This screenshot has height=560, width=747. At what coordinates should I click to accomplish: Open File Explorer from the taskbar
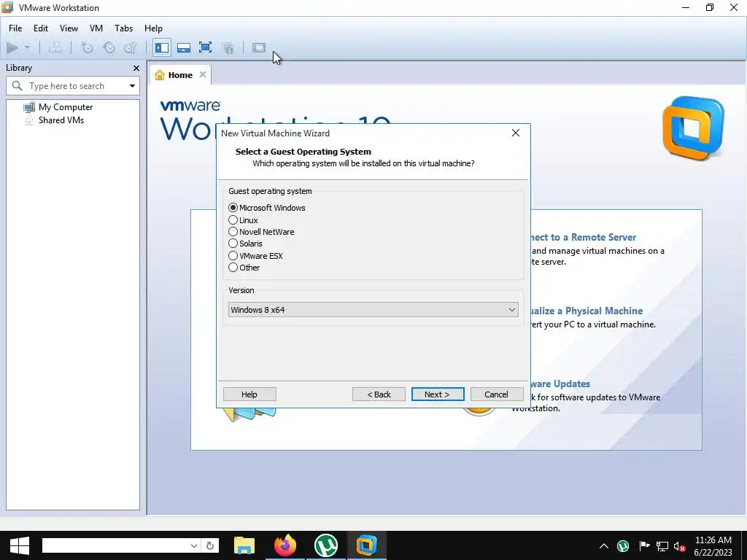[x=244, y=545]
